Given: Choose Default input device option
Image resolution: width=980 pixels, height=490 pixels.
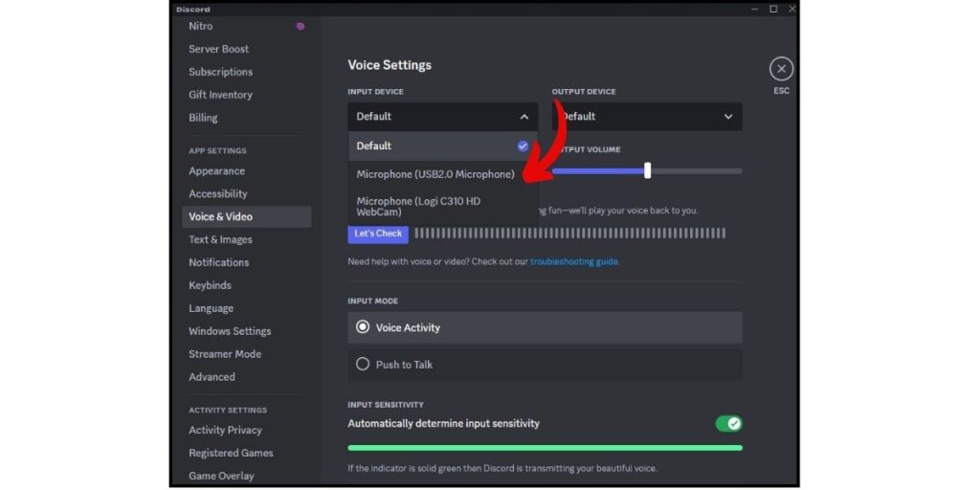Looking at the screenshot, I should coord(442,145).
